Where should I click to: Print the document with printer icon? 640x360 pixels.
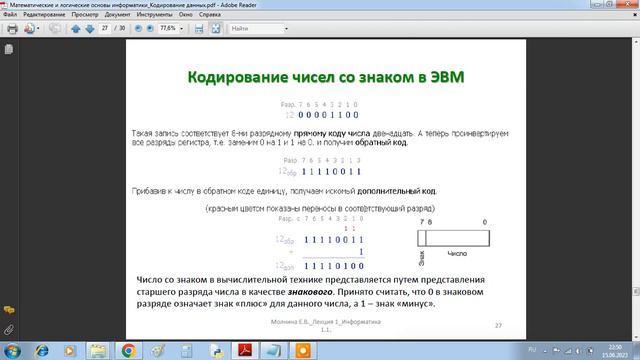click(12, 29)
